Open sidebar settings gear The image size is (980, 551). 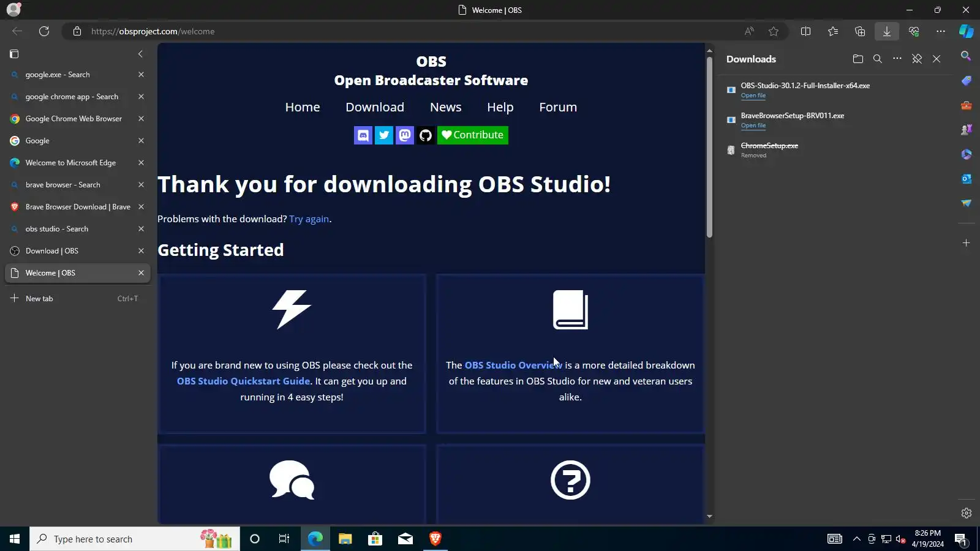tap(967, 513)
